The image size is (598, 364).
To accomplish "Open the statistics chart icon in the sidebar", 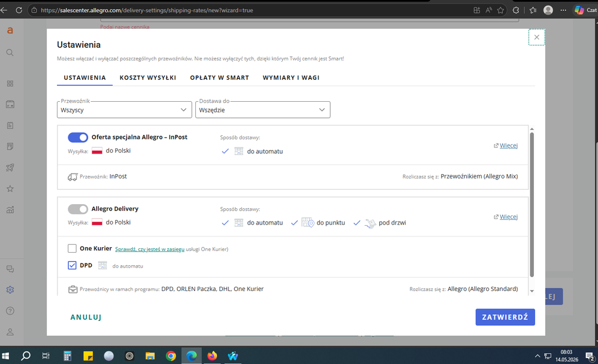I will pyautogui.click(x=10, y=210).
